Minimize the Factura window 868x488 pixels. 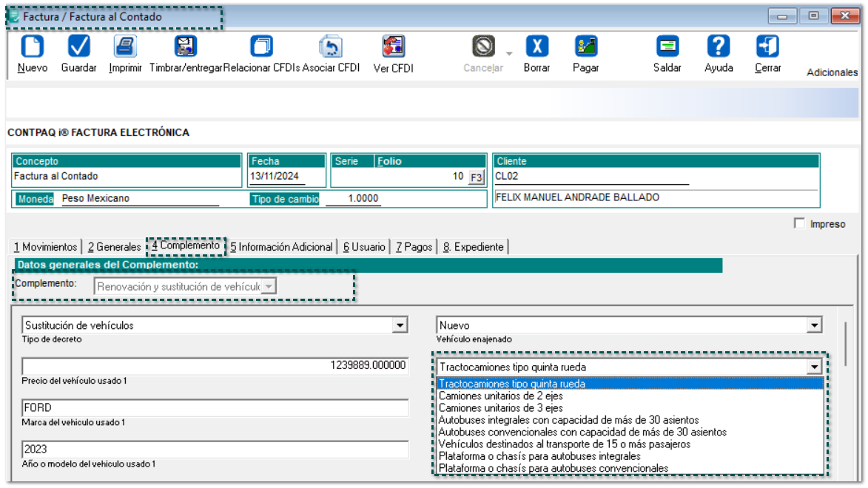point(782,16)
